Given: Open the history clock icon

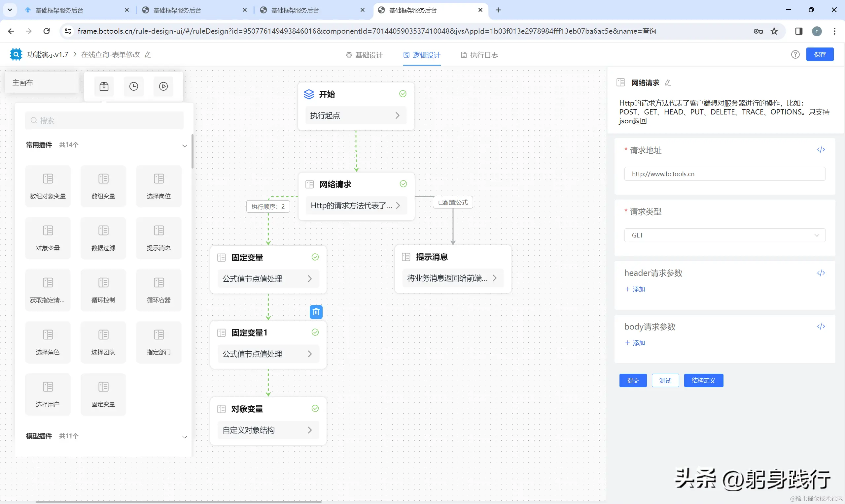Looking at the screenshot, I should [x=134, y=87].
